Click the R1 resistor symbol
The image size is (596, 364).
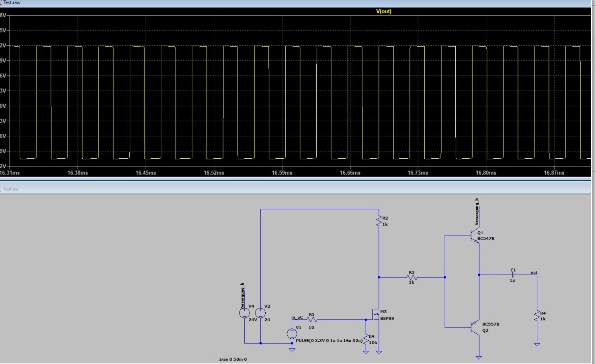click(312, 320)
